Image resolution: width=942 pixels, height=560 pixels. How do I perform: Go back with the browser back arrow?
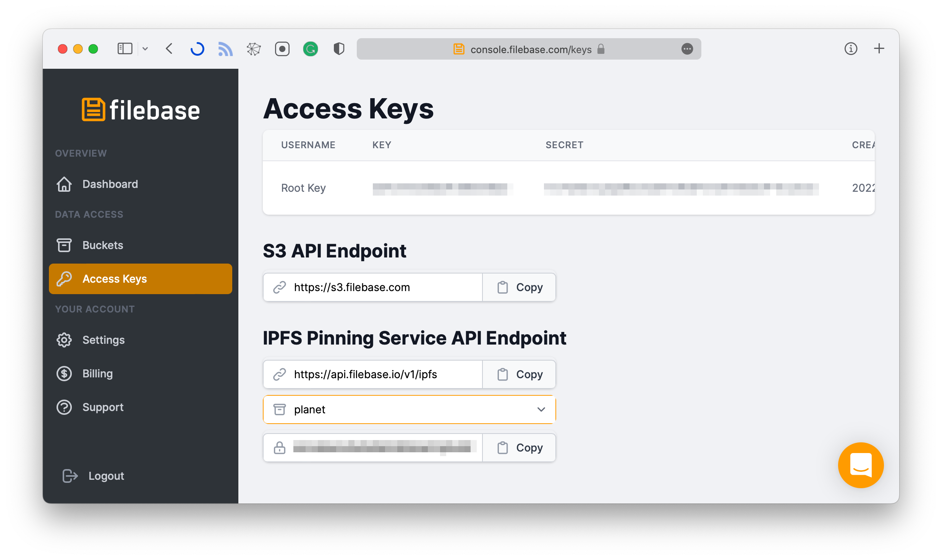(x=169, y=49)
